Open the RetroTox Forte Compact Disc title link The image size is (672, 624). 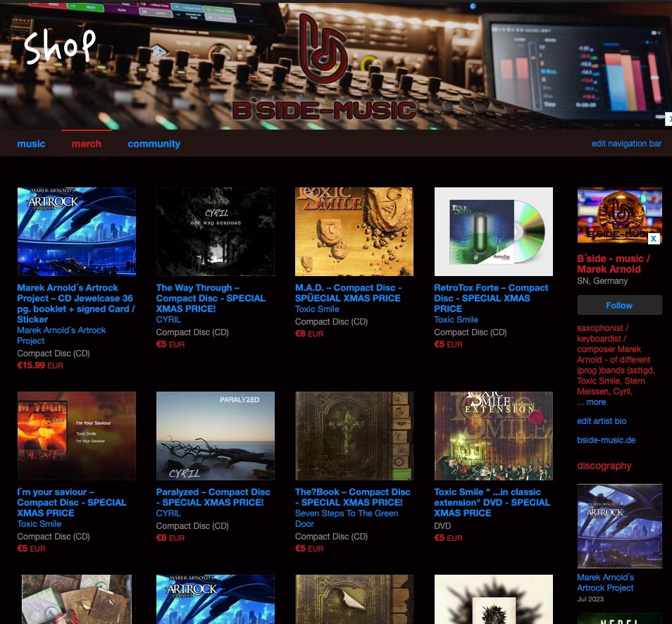pos(491,299)
